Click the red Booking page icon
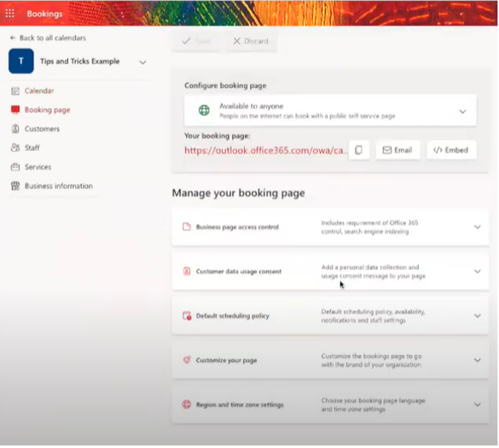The width and height of the screenshot is (499, 448). pos(15,110)
